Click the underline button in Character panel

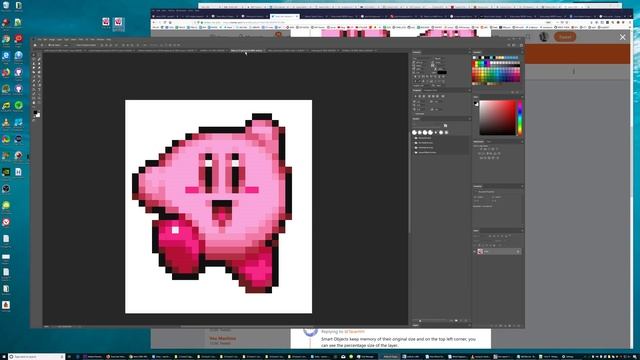coord(439,77)
